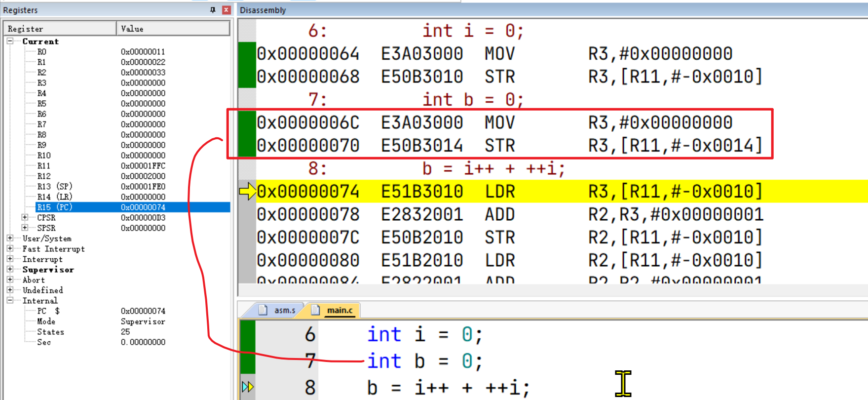Image resolution: width=868 pixels, height=400 pixels.
Task: Click disassembly line at address 0x00000068
Action: pyautogui.click(x=510, y=77)
